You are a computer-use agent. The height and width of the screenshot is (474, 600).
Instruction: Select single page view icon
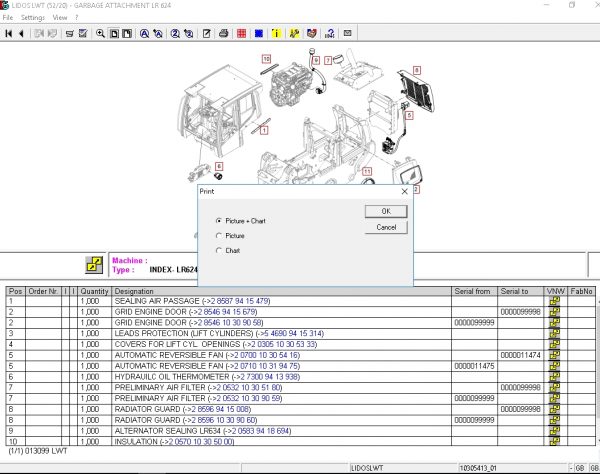(x=114, y=34)
